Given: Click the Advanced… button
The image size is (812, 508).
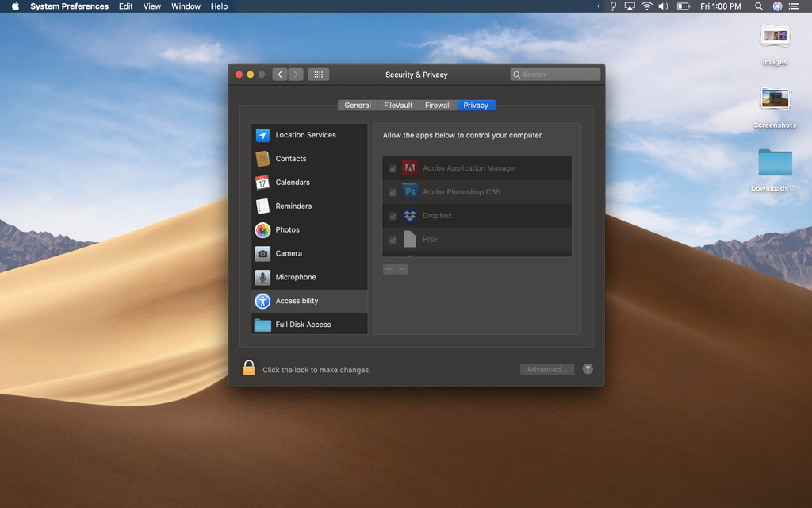Looking at the screenshot, I should pos(546,369).
